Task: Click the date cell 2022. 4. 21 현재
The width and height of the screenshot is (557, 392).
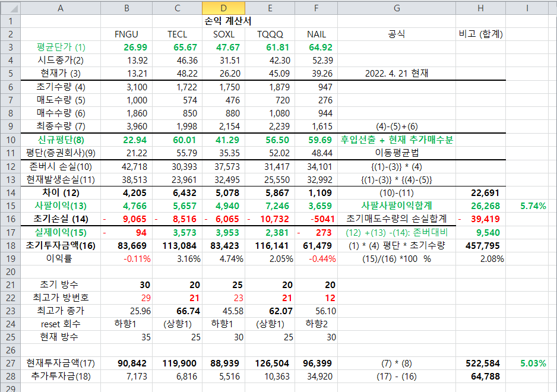Action: click(397, 73)
